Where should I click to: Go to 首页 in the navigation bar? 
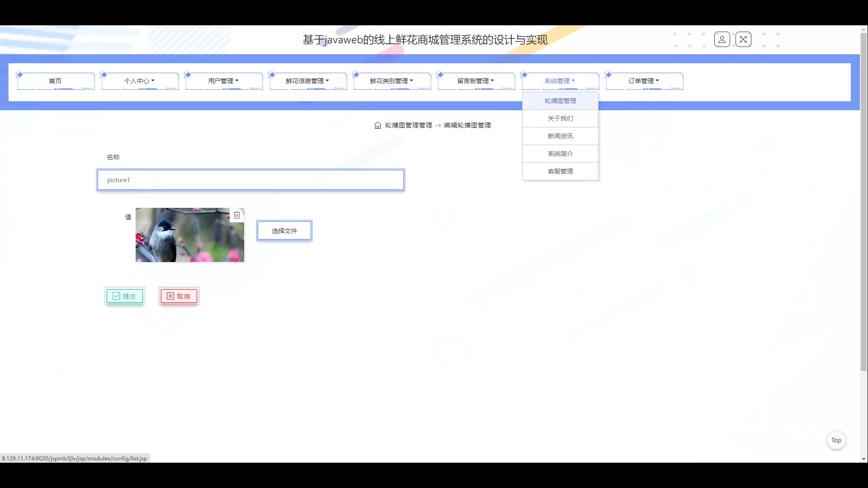click(x=56, y=81)
